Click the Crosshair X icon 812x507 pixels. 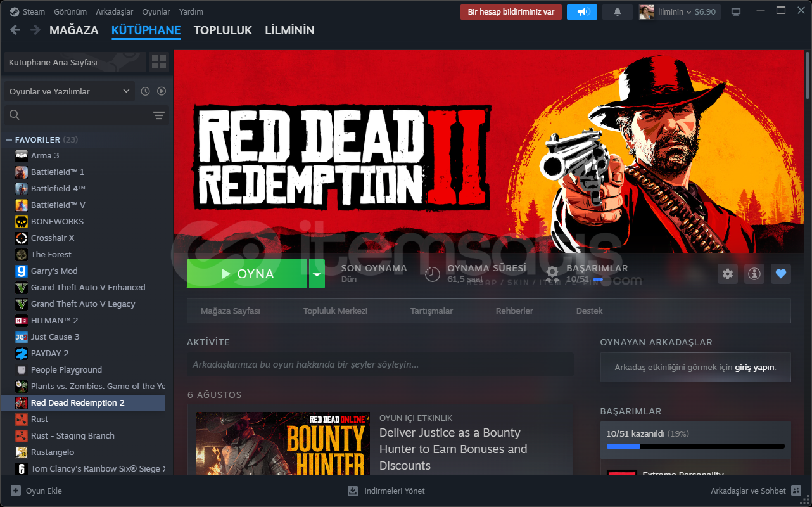pyautogui.click(x=22, y=238)
